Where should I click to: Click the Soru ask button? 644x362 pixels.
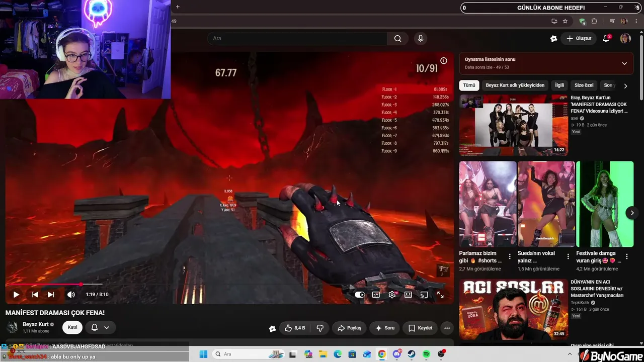click(385, 328)
